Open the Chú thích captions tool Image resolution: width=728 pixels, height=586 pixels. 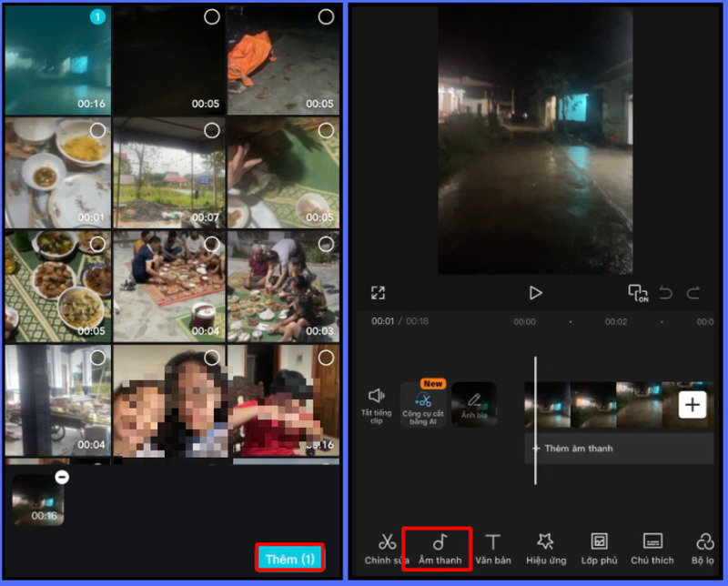point(652,548)
